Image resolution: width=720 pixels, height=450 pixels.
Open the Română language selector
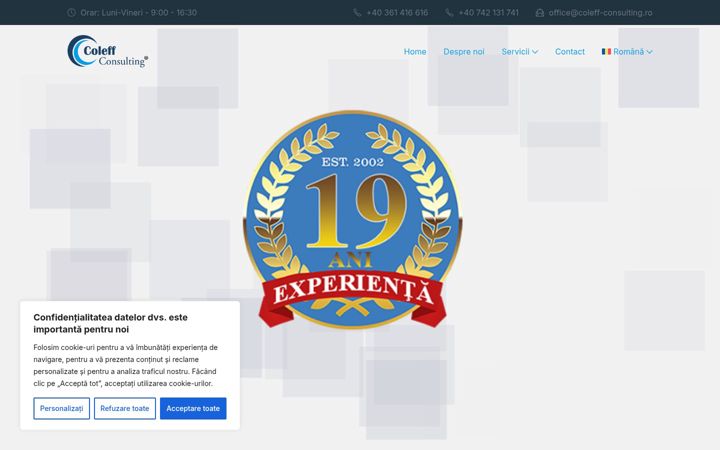627,51
